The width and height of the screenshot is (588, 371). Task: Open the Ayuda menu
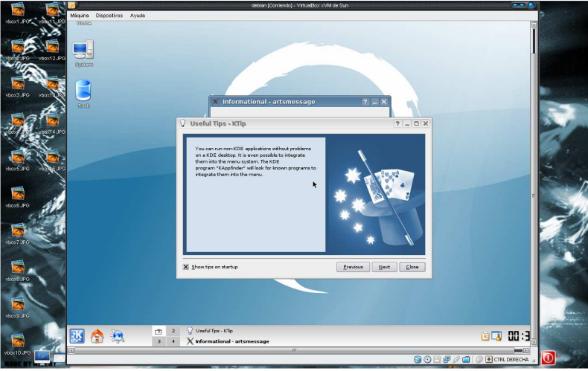coord(138,15)
